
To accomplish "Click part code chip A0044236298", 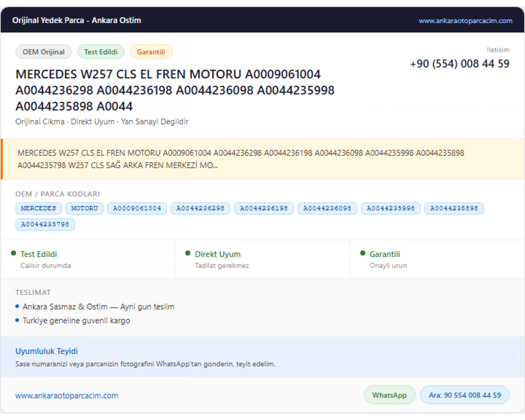I will click(200, 208).
